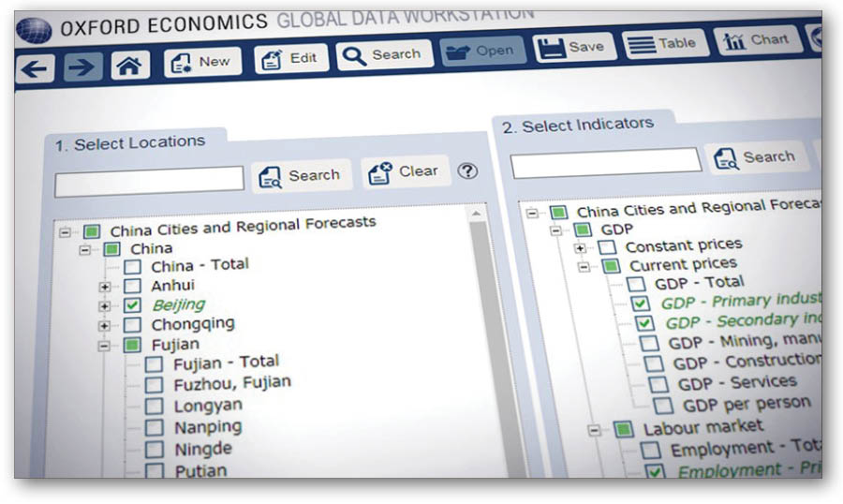The height and width of the screenshot is (504, 843).
Task: Collapse the Labour market node
Action: click(595, 430)
